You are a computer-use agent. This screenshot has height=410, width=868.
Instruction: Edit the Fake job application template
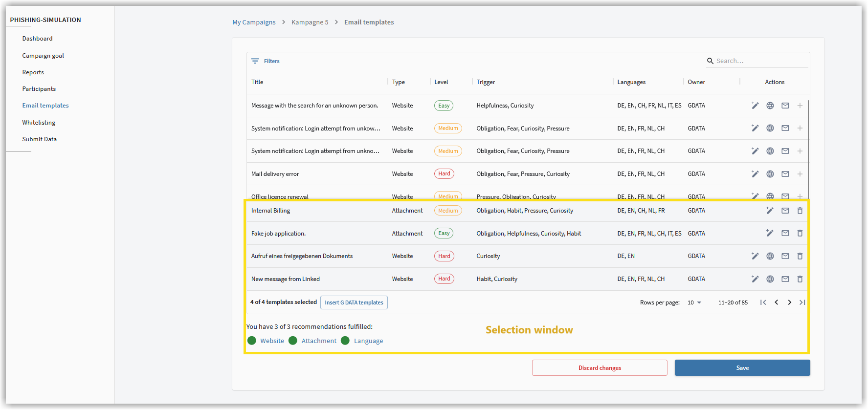[x=770, y=233]
